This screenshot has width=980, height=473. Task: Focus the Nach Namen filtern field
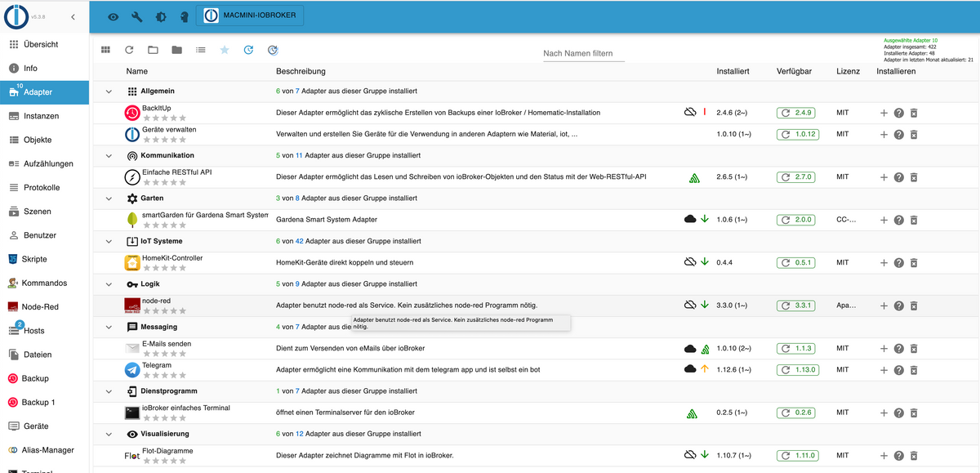click(583, 54)
